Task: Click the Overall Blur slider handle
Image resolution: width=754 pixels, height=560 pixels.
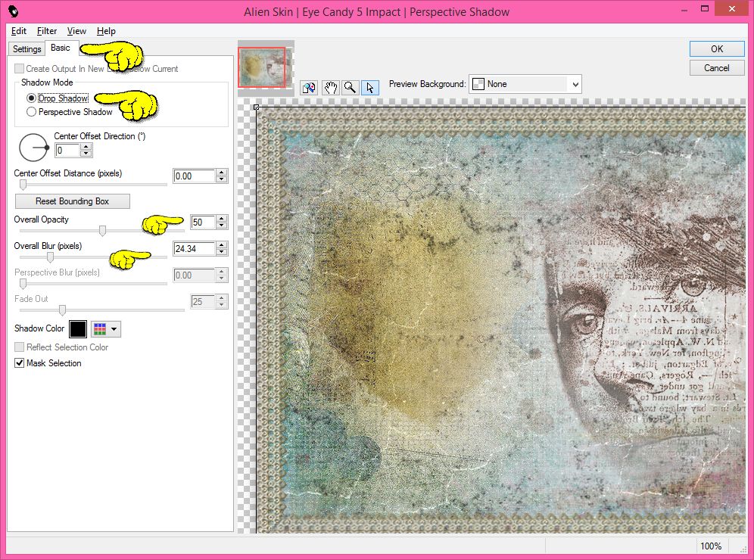Action: [50, 257]
